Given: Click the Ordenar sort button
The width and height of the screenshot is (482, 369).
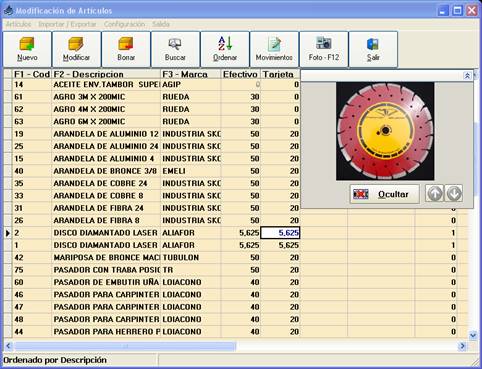Looking at the screenshot, I should tap(225, 49).
